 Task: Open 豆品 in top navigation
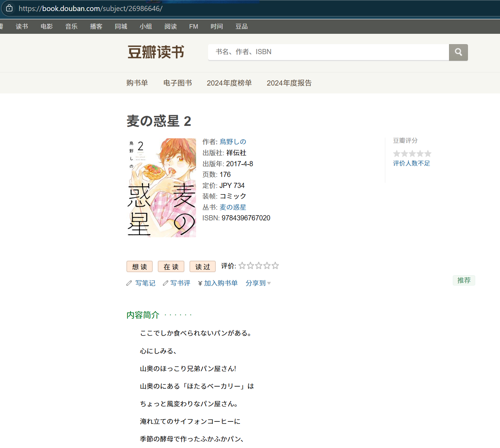pos(242,27)
